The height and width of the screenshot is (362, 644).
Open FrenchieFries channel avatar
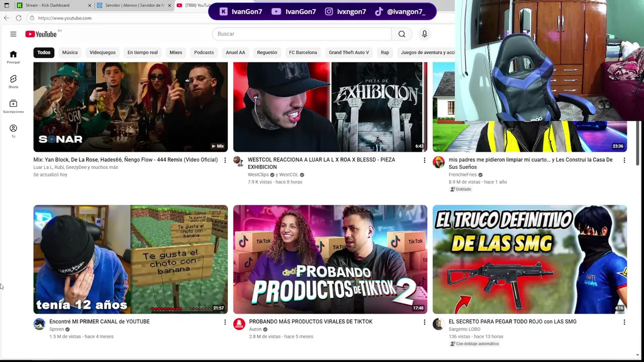click(439, 161)
